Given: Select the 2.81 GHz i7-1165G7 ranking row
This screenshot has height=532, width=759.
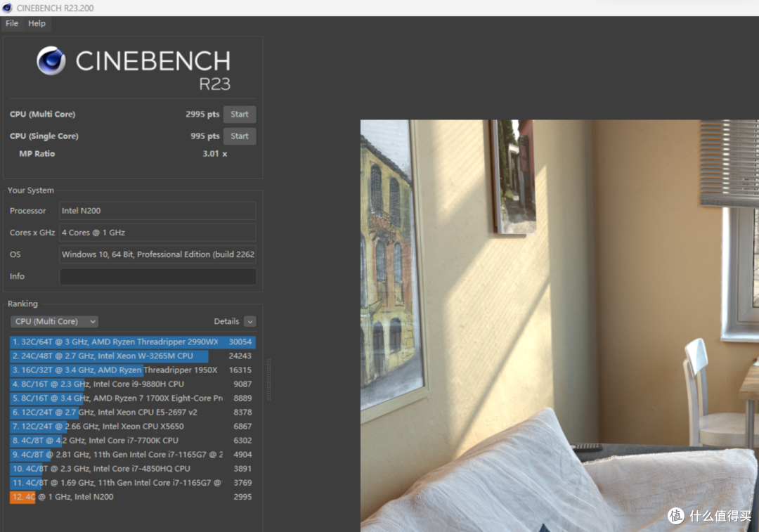Looking at the screenshot, I should click(x=133, y=455).
